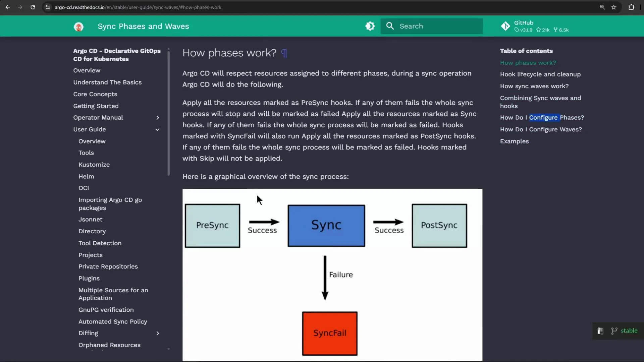
Task: Open the OCI page
Action: 84,188
